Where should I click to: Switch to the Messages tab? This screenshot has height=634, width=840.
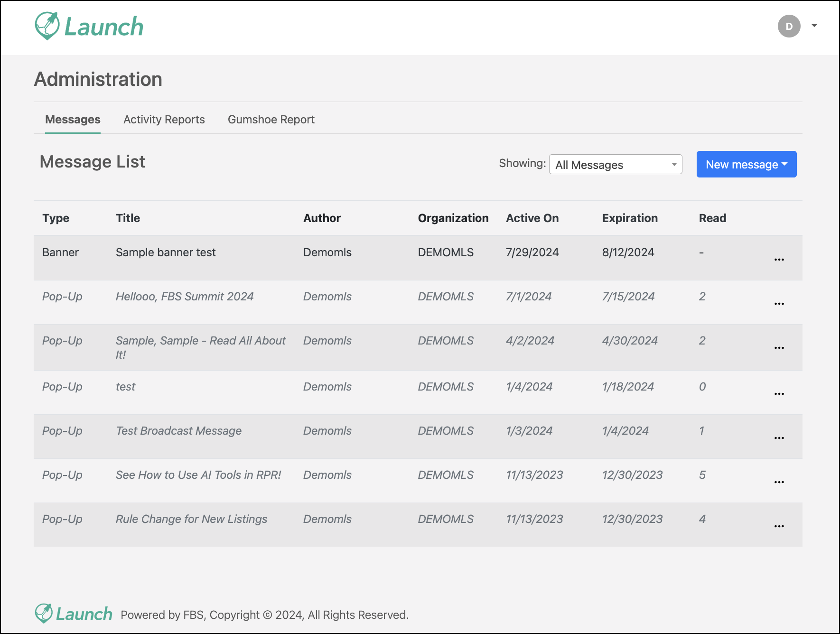(73, 120)
